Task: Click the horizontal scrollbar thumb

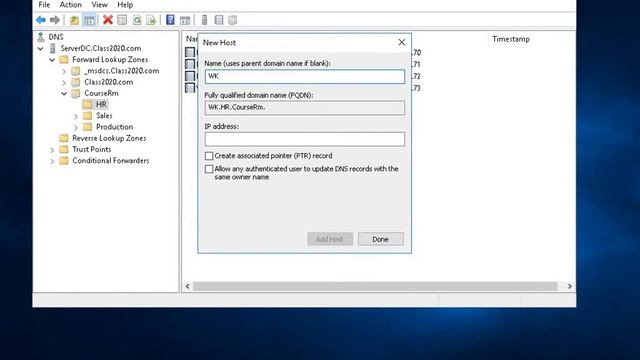Action: [x=375, y=287]
